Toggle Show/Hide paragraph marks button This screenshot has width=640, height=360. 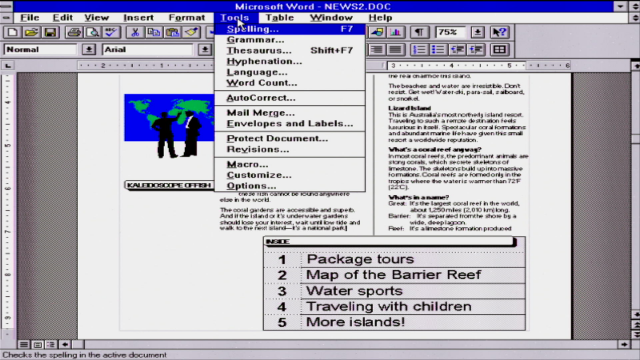(420, 32)
